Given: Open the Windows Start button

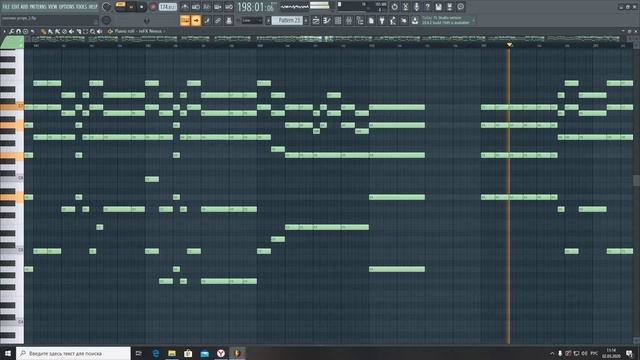Looking at the screenshot, I should 8,353.
